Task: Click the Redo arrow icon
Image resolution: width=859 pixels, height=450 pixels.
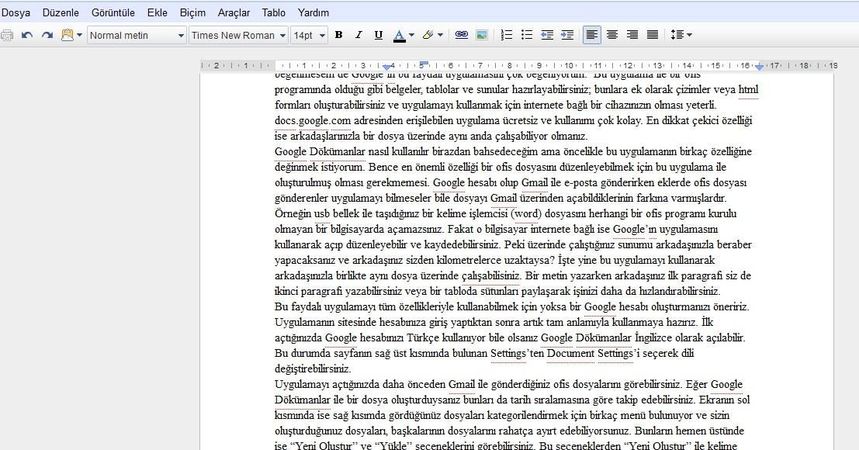Action: [x=46, y=35]
